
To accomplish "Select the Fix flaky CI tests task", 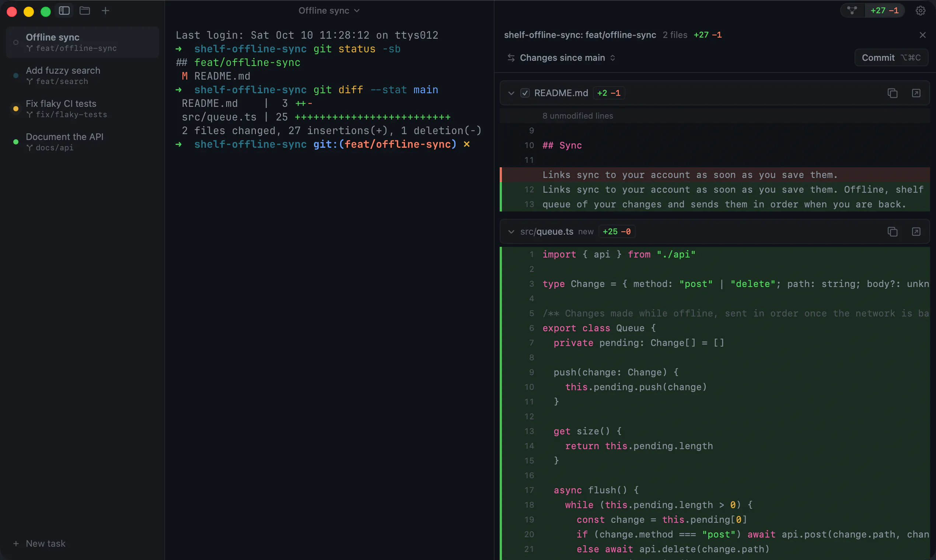I will (x=83, y=109).
